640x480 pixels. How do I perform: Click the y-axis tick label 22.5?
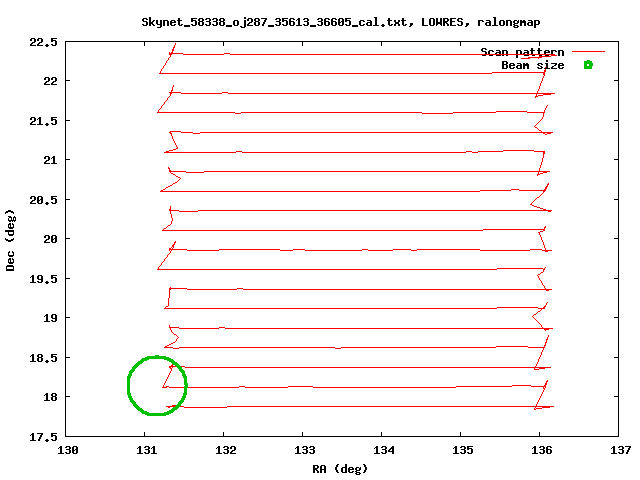click(x=43, y=42)
